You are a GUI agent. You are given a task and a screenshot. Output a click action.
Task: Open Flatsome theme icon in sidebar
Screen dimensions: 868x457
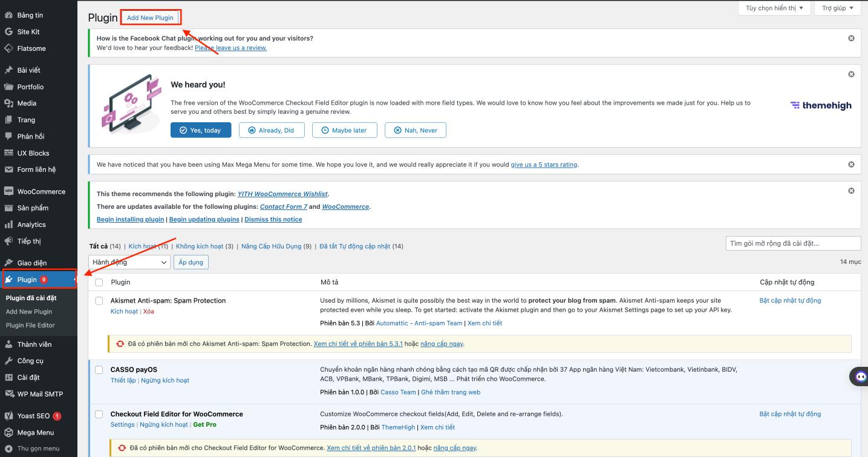pos(8,48)
